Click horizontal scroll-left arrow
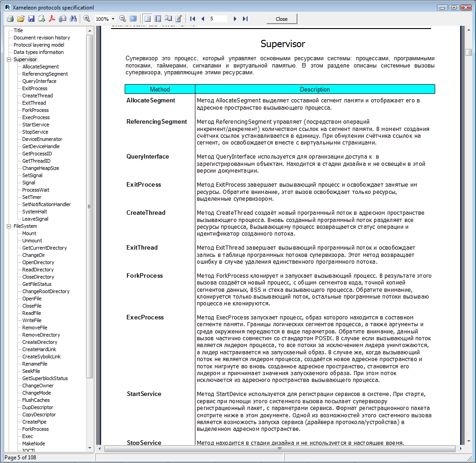 [x=100, y=449]
